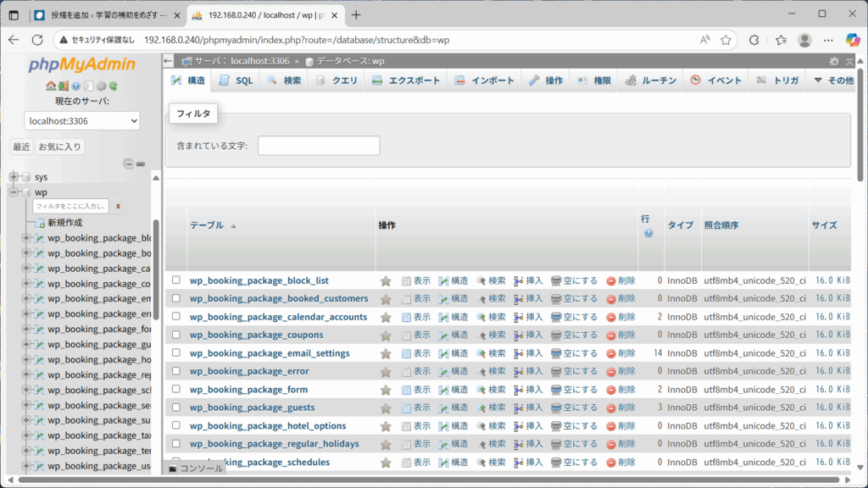Star wp_booking_package_block_list as favorite
The width and height of the screenshot is (868, 488).
[x=386, y=280]
